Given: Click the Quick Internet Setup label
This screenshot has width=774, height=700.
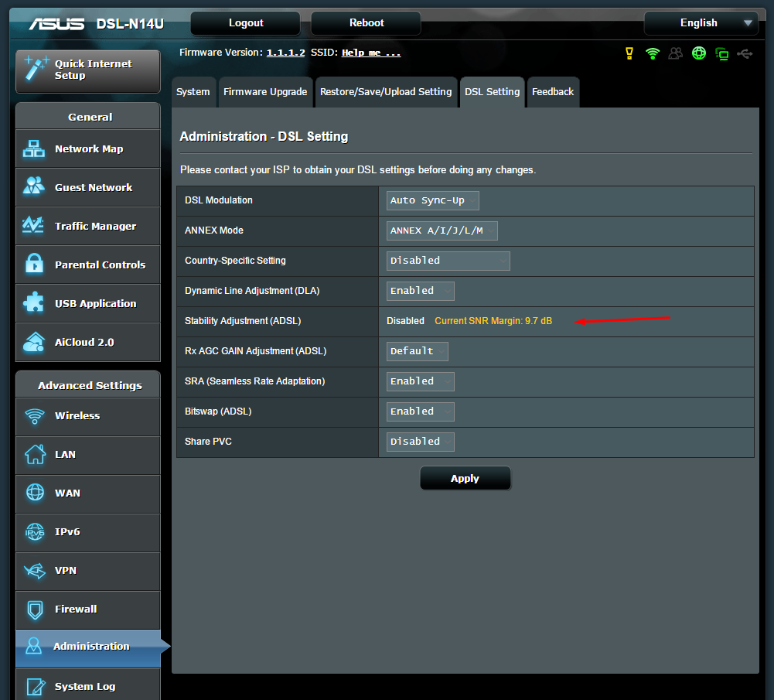Looking at the screenshot, I should [x=94, y=69].
